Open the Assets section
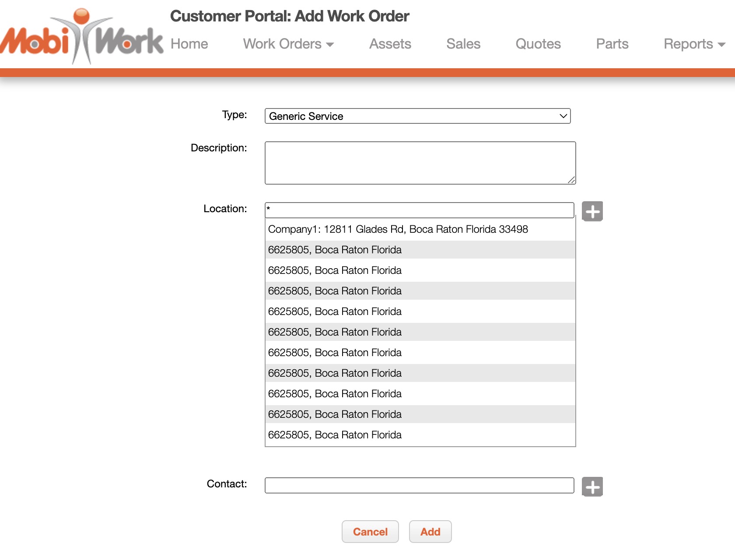The height and width of the screenshot is (560, 735). tap(390, 44)
